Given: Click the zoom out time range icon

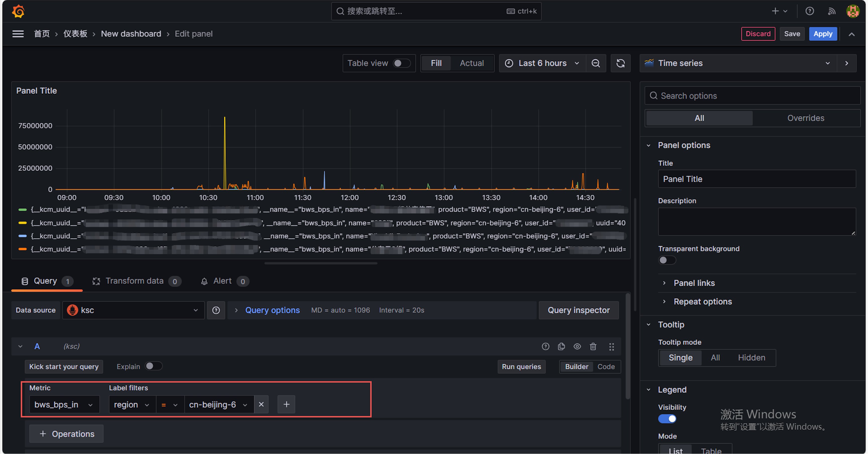Looking at the screenshot, I should coord(595,63).
